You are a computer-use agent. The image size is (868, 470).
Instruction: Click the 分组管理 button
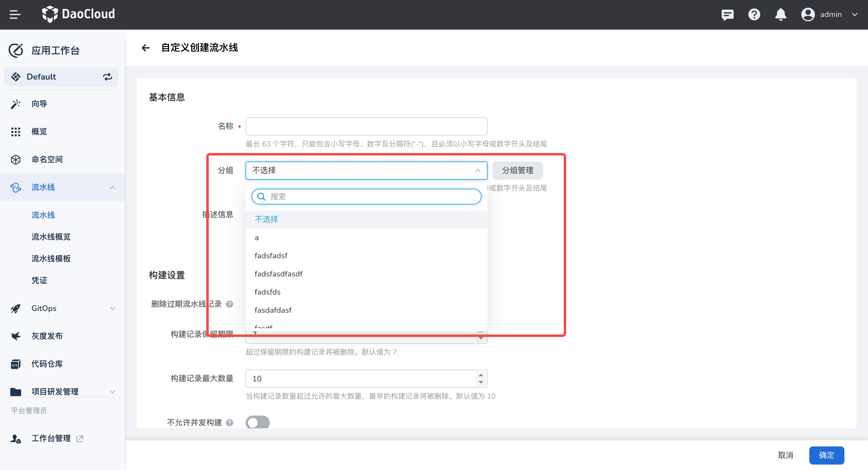tap(517, 171)
